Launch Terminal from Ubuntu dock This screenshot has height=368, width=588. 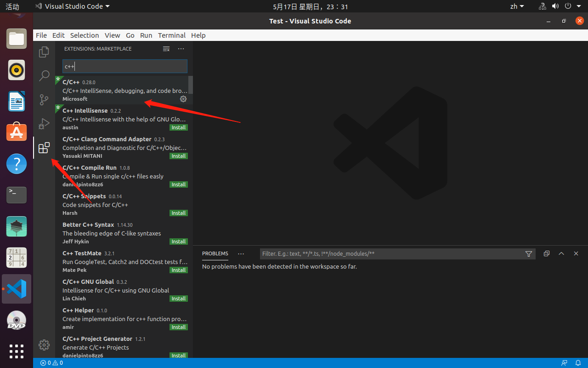click(17, 195)
